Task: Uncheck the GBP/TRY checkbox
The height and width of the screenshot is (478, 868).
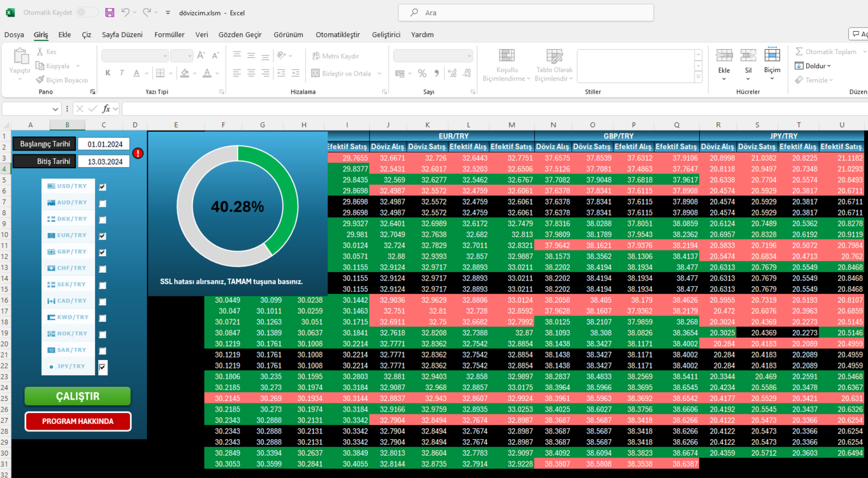Action: click(103, 252)
